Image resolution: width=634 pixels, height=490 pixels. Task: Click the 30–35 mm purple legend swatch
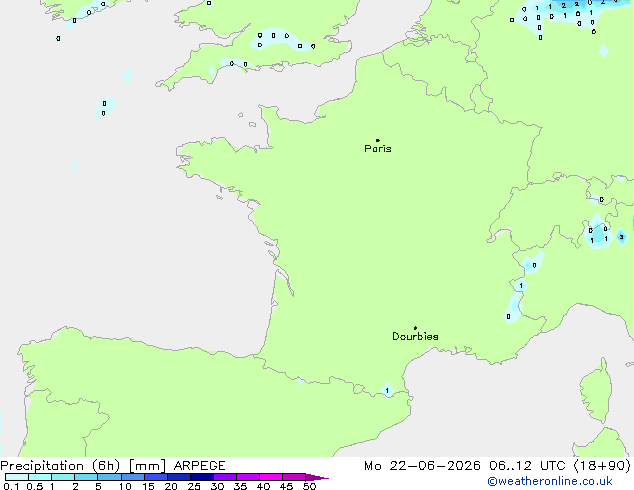pyautogui.click(x=225, y=477)
